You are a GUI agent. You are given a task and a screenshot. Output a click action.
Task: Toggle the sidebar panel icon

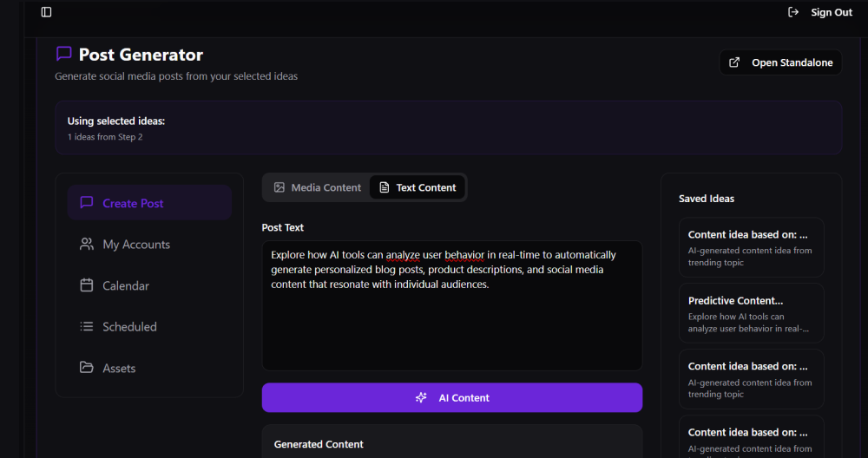(x=47, y=12)
